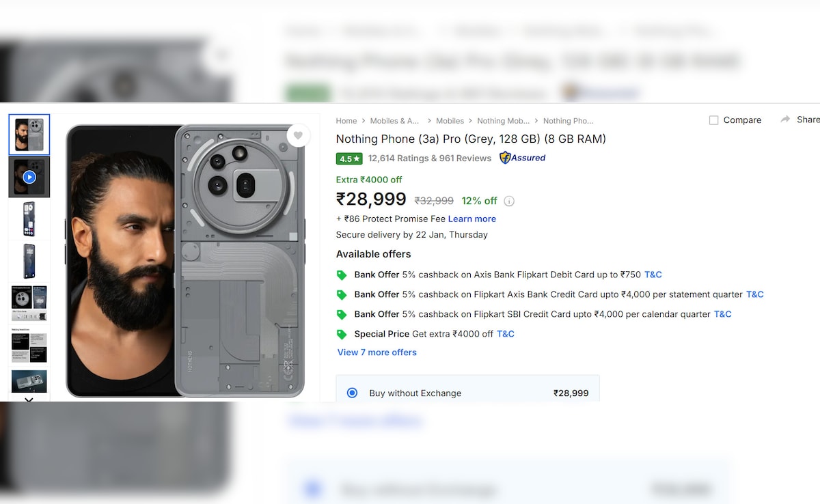Image resolution: width=820 pixels, height=504 pixels.
Task: Expand more thumbnails with down chevron
Action: [29, 400]
